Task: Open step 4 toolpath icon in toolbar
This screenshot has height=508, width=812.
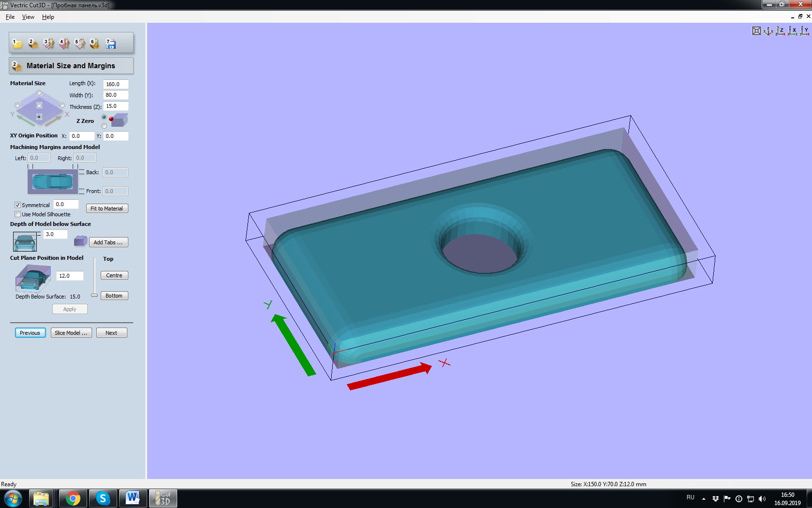Action: tap(64, 44)
